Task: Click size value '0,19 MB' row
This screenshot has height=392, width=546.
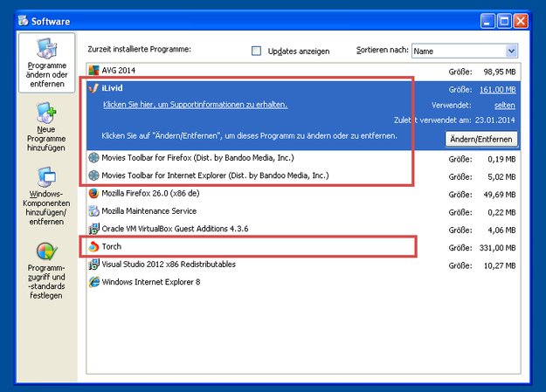Action: [501, 159]
